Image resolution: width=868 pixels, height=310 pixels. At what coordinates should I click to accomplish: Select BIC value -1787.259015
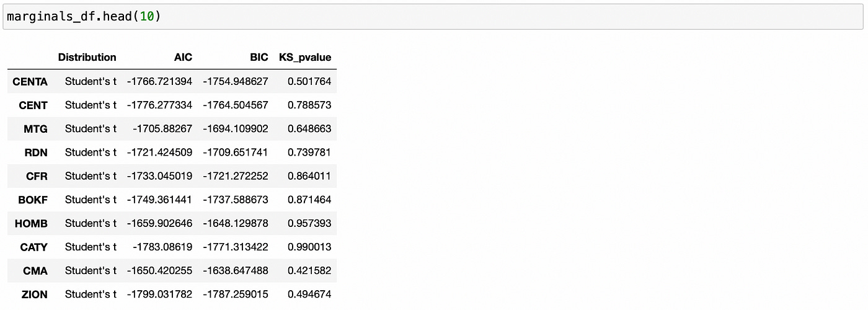point(236,294)
